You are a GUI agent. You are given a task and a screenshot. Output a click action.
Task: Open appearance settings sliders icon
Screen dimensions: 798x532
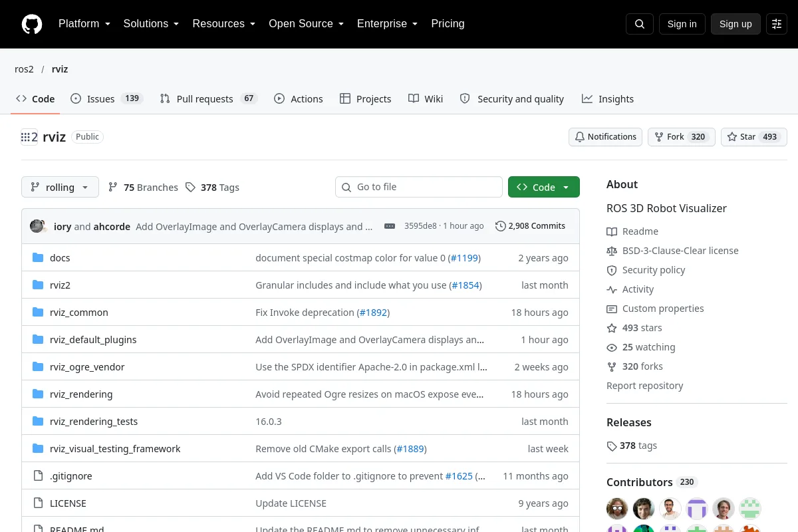click(777, 24)
